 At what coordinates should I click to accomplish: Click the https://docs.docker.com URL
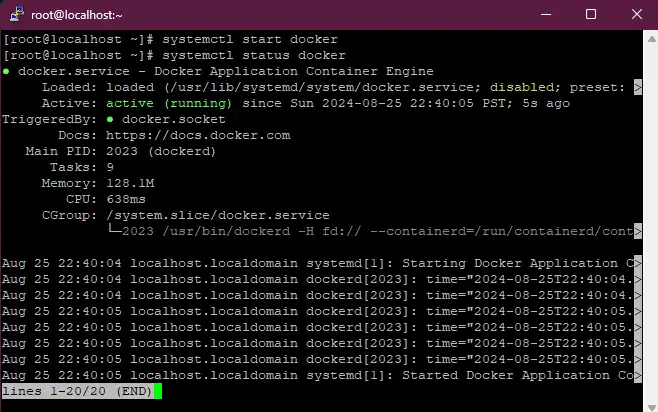click(198, 136)
